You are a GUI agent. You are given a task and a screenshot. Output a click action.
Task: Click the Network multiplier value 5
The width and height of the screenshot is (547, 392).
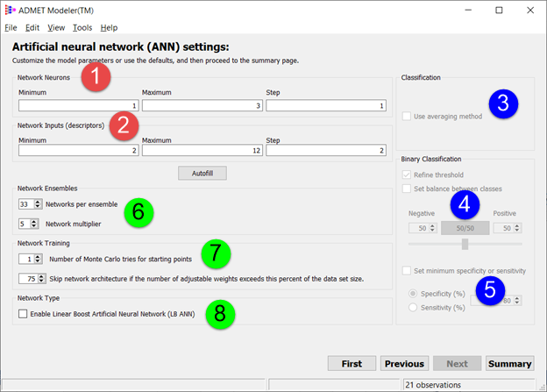[x=25, y=224]
